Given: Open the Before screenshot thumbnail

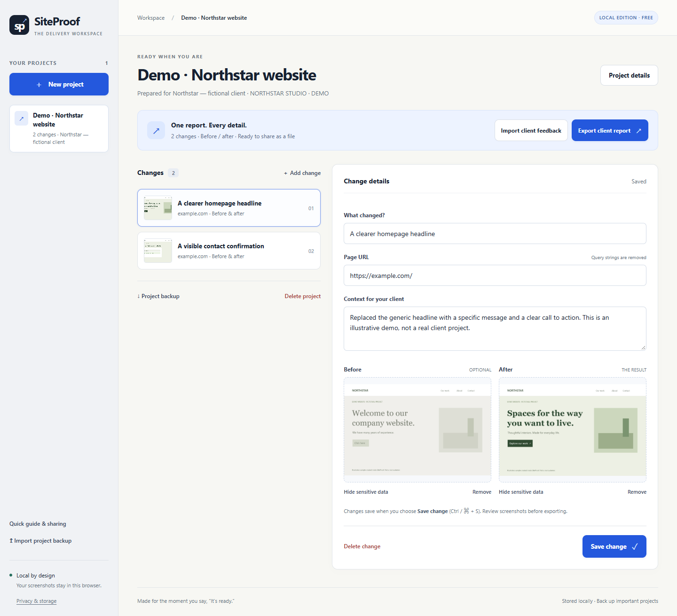Looking at the screenshot, I should (417, 430).
